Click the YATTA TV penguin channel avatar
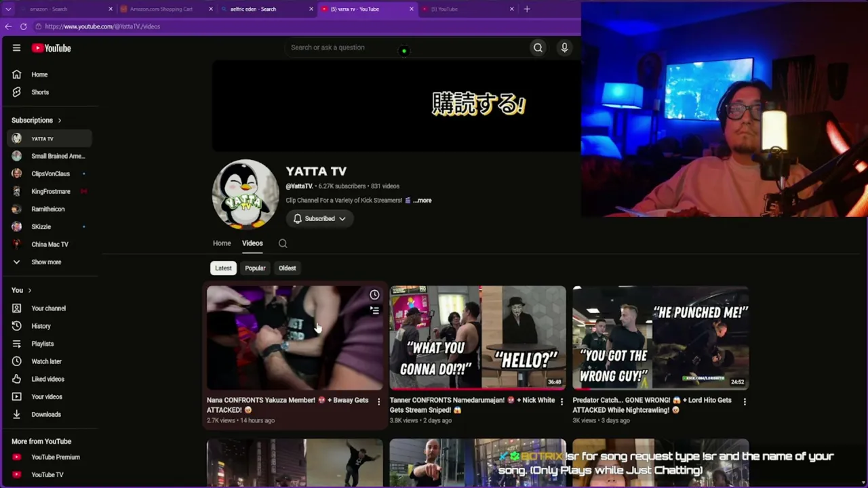868x488 pixels. coord(245,195)
